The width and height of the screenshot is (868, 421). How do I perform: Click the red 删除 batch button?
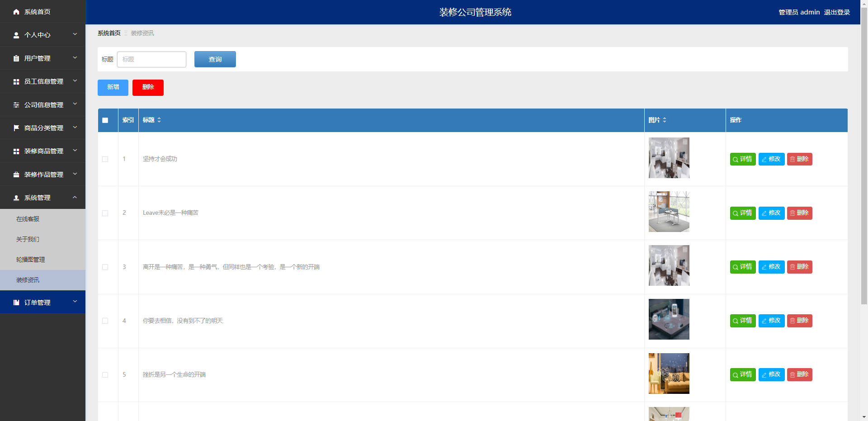148,87
